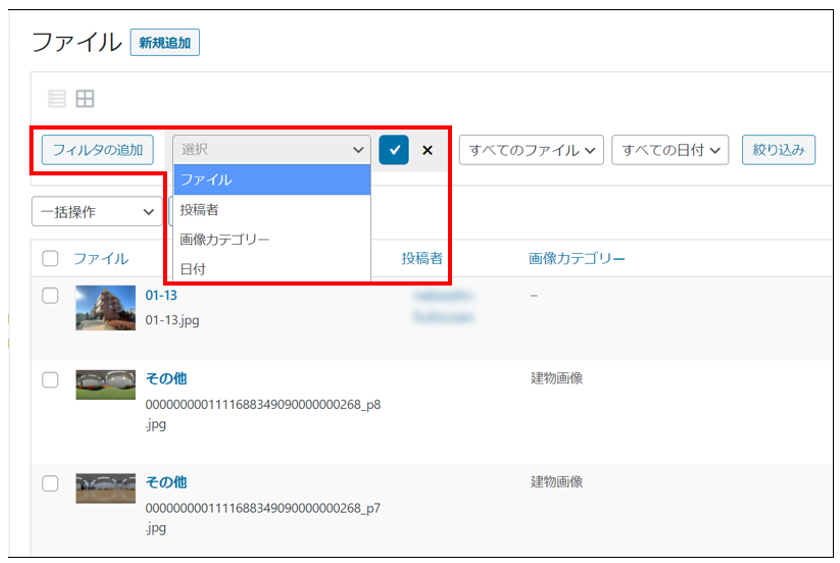Click the フィルタの追加 button

(x=98, y=150)
